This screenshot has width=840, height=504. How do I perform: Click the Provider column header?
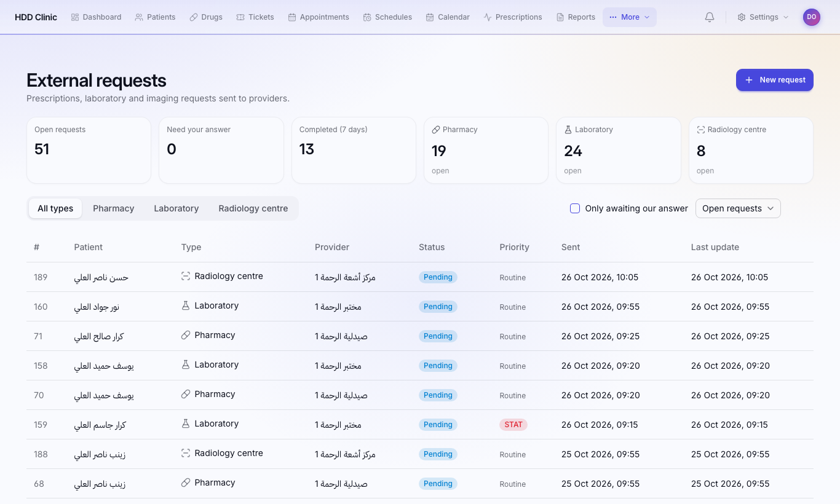(332, 247)
